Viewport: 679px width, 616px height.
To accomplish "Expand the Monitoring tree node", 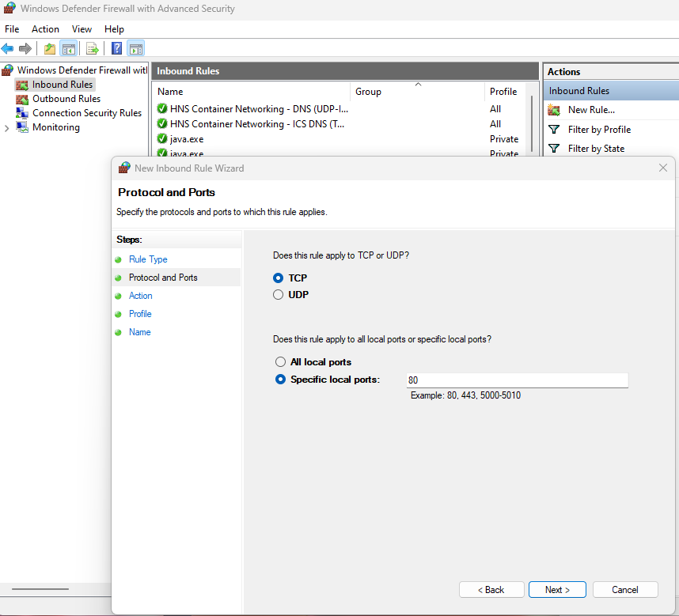I will 7,128.
